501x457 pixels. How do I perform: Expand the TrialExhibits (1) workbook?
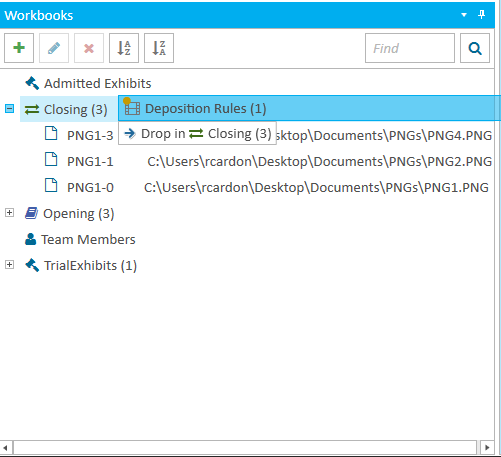[x=10, y=265]
